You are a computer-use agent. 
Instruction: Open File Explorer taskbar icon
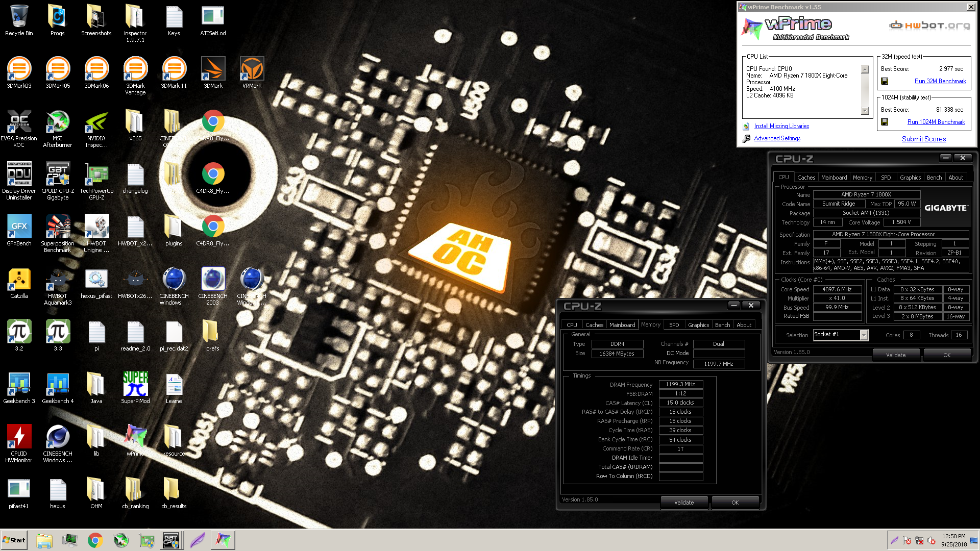coord(44,540)
